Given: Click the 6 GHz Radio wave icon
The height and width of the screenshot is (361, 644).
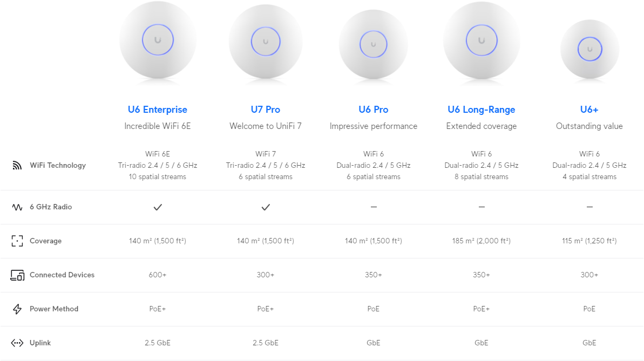Looking at the screenshot, I should point(17,207).
